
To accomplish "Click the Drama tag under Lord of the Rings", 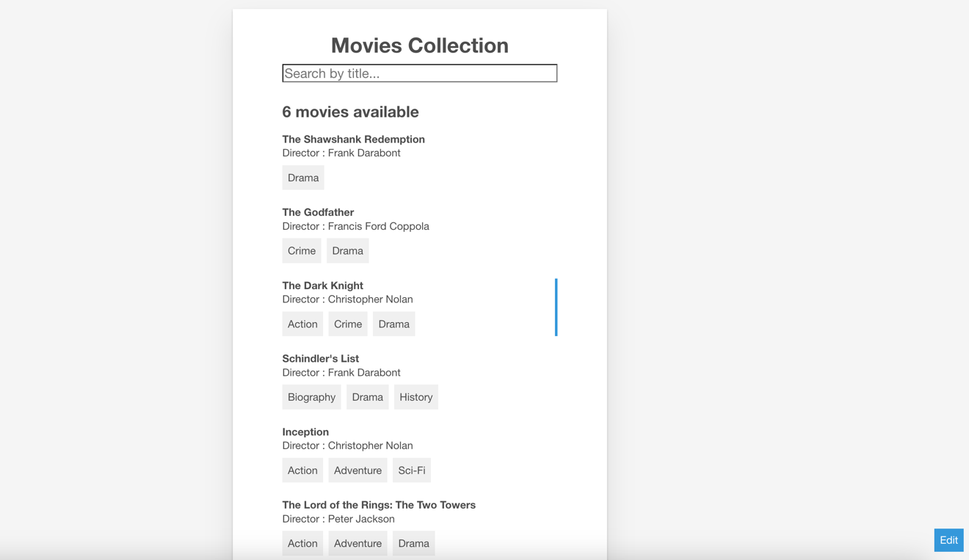I will [x=413, y=543].
